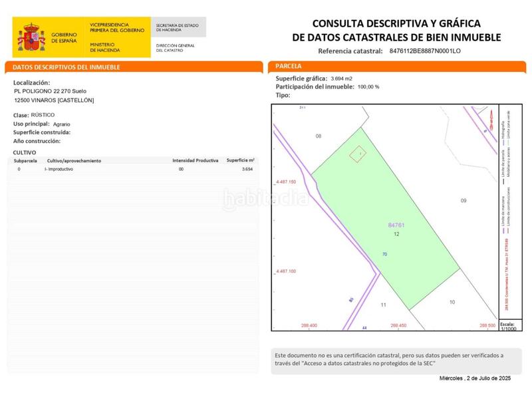Open the PARCELA section header

coord(287,66)
